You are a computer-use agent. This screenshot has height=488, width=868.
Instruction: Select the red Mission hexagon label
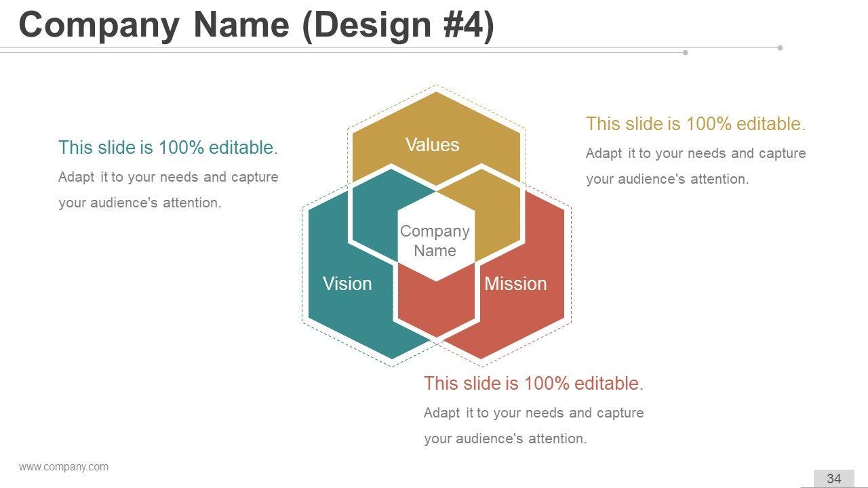[515, 283]
